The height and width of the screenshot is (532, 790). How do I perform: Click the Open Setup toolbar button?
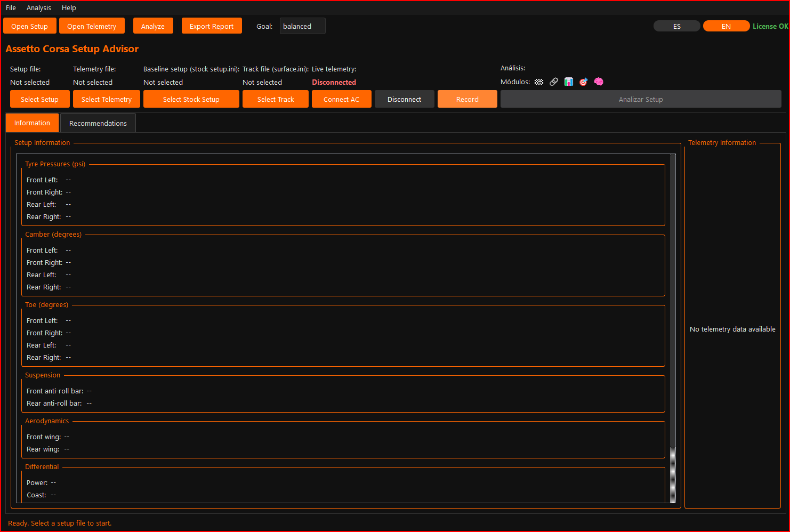[x=29, y=26]
